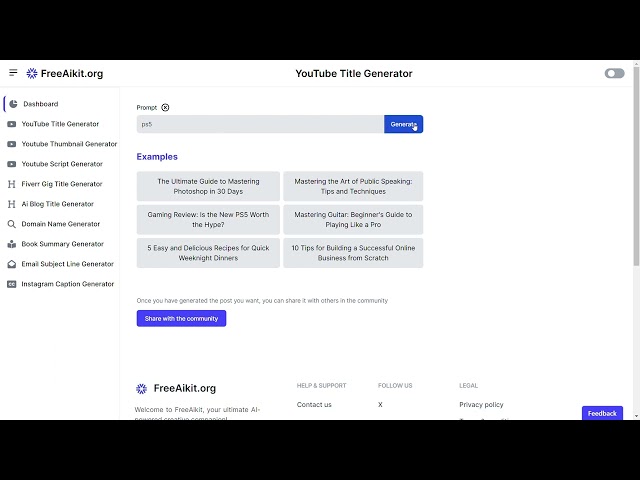The image size is (640, 480).
Task: Click the Email Subject Line envelope icon
Action: tap(11, 264)
